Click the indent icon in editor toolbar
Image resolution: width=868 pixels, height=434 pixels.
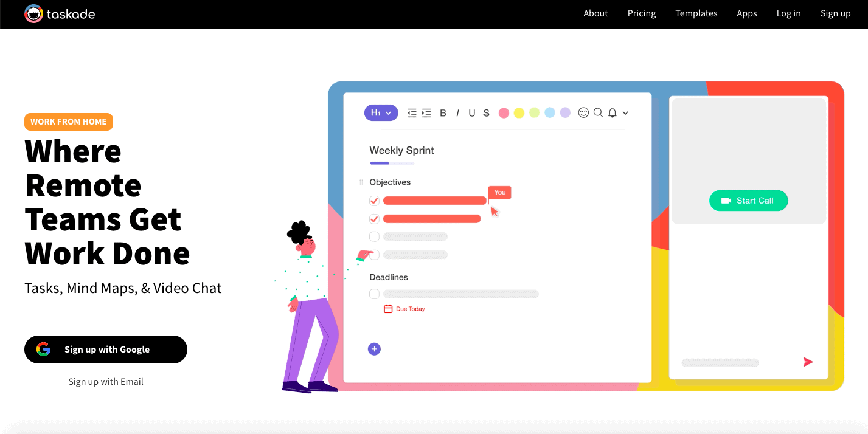pyautogui.click(x=426, y=113)
